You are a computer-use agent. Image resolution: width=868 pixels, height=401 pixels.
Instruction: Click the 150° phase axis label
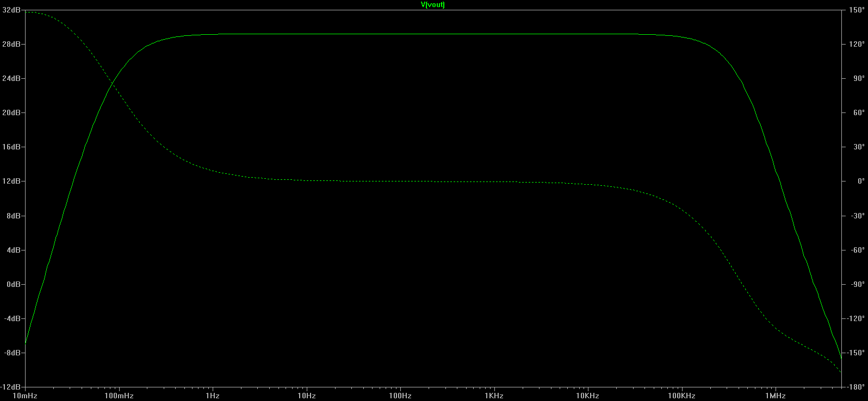point(857,10)
